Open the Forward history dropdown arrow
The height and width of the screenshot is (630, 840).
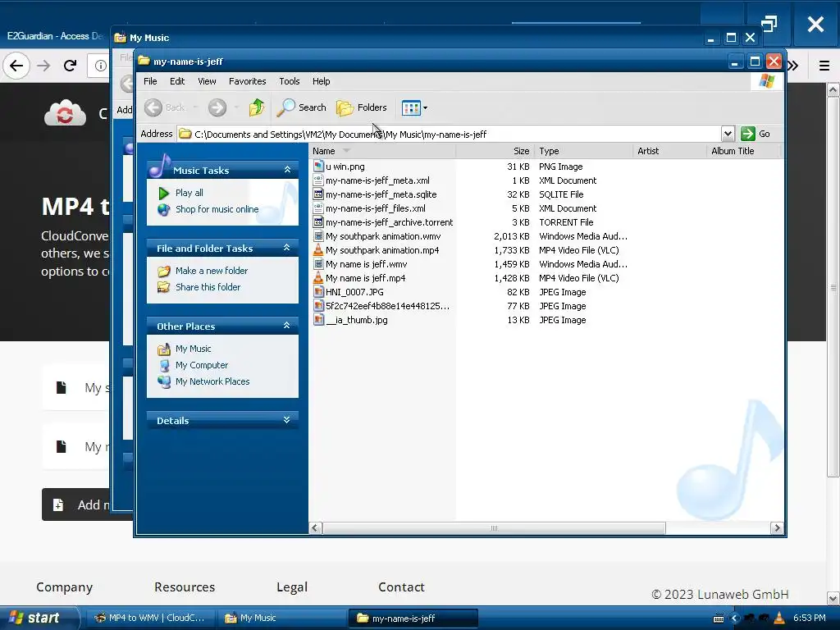(236, 107)
